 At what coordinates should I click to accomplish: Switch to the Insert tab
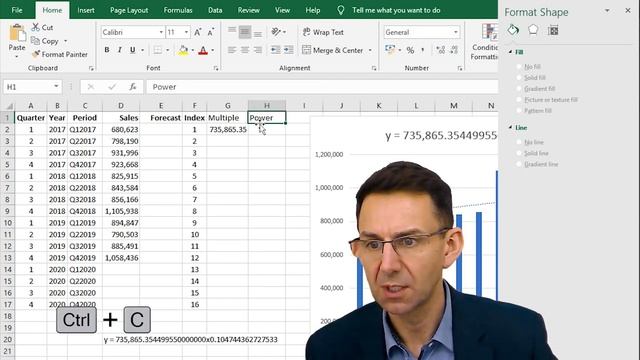pos(86,10)
